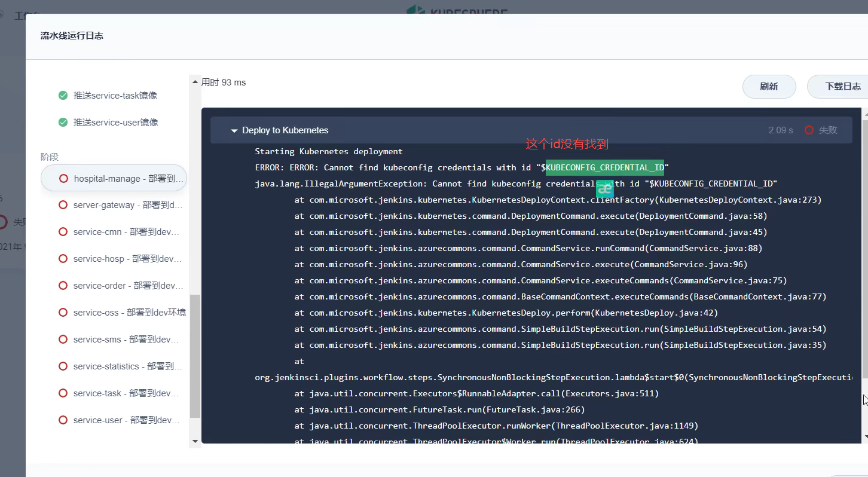Image resolution: width=868 pixels, height=477 pixels.
Task: Click the red failed icon for service-user
Action: [x=63, y=420]
